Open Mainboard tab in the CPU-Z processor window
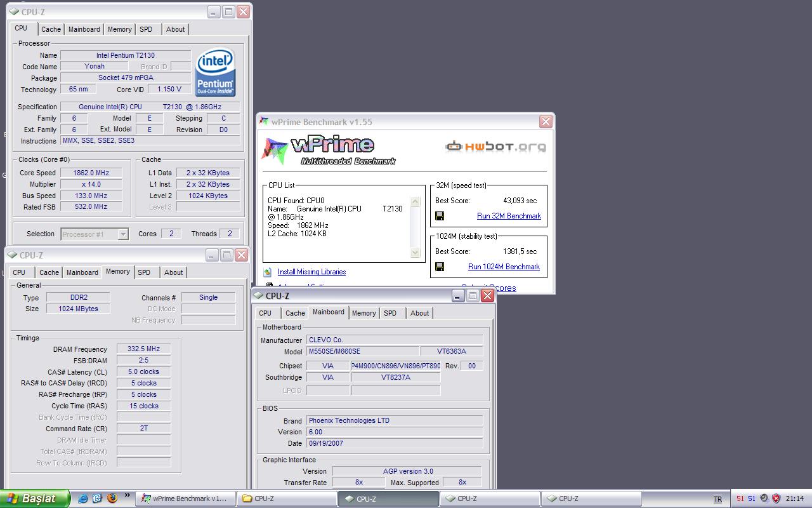The height and width of the screenshot is (508, 812). point(84,29)
